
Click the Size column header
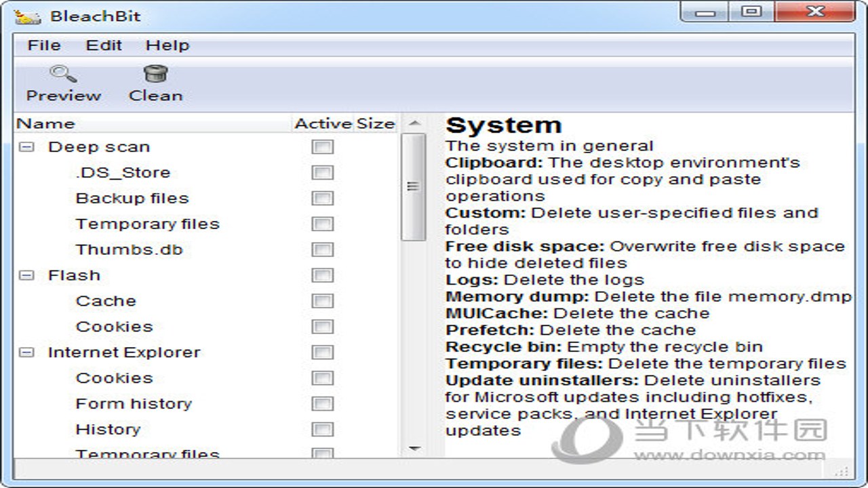click(x=376, y=123)
